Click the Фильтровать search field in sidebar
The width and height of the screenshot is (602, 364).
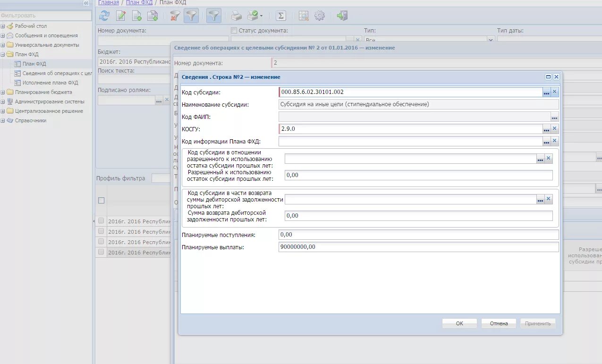[x=46, y=16]
